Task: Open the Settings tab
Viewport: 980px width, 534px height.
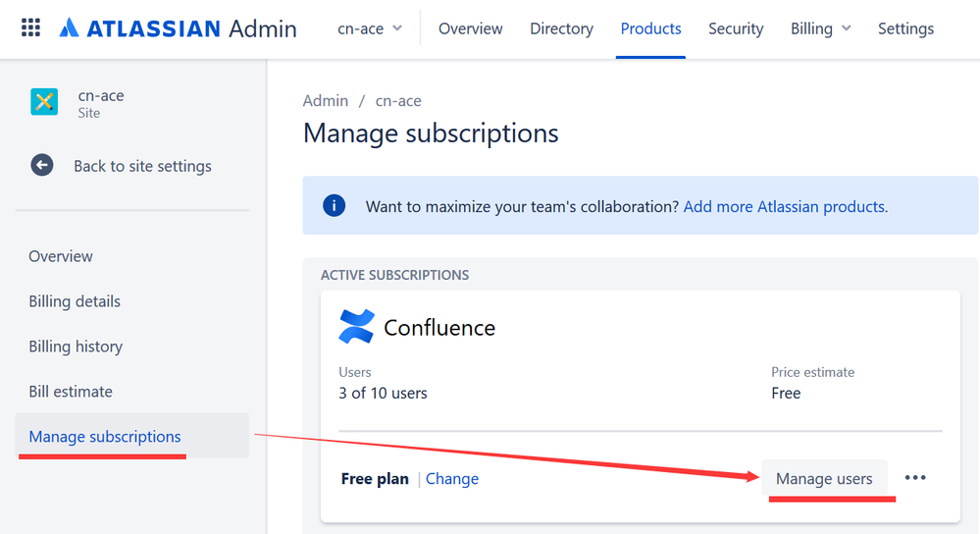Action: 905,28
